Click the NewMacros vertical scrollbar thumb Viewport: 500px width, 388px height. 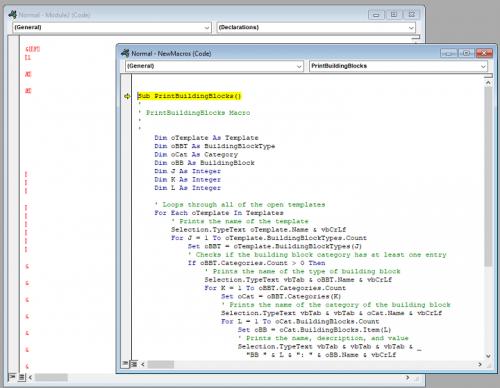pyautogui.click(x=488, y=177)
